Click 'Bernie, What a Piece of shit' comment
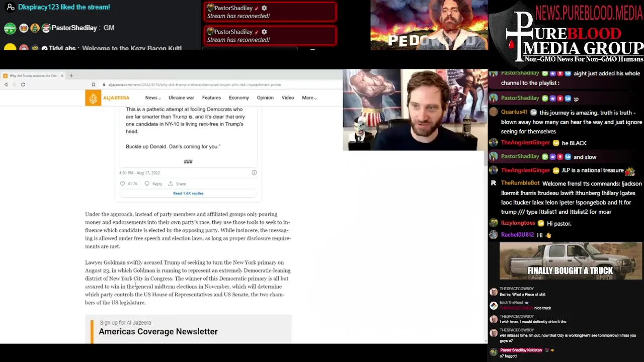The image size is (644, 362). pos(522,294)
